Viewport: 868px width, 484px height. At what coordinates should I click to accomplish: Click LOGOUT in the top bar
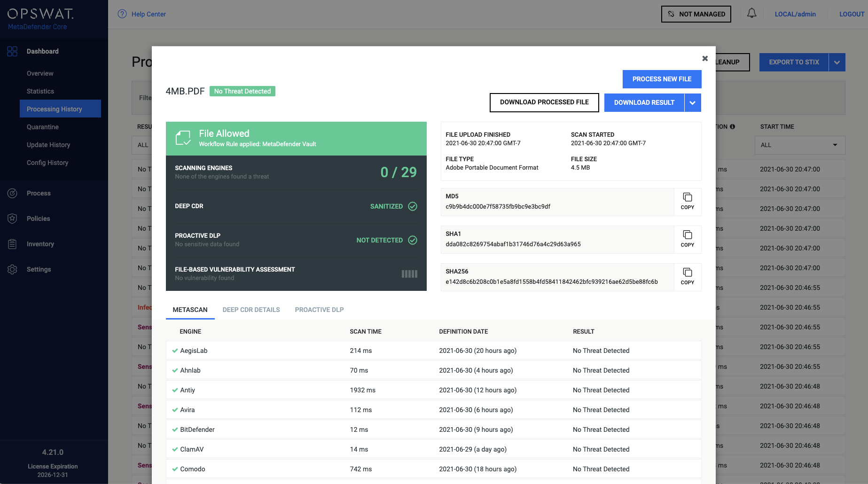(852, 14)
